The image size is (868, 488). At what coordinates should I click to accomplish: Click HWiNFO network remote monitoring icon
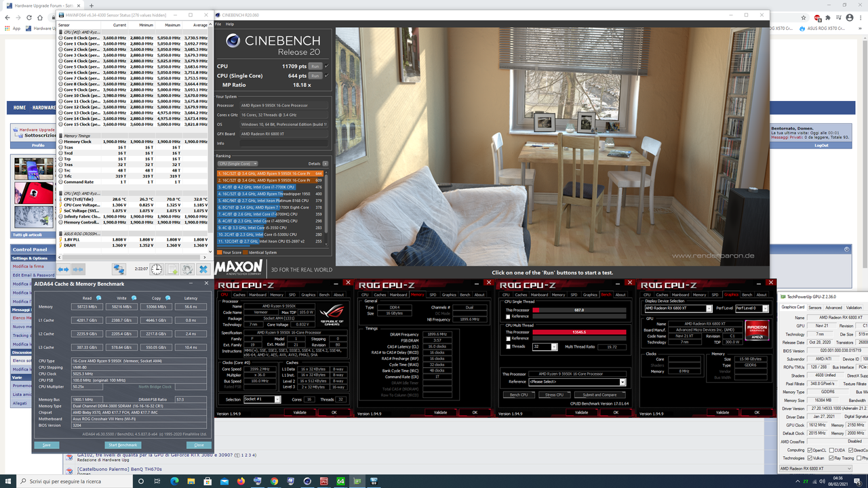pyautogui.click(x=119, y=269)
